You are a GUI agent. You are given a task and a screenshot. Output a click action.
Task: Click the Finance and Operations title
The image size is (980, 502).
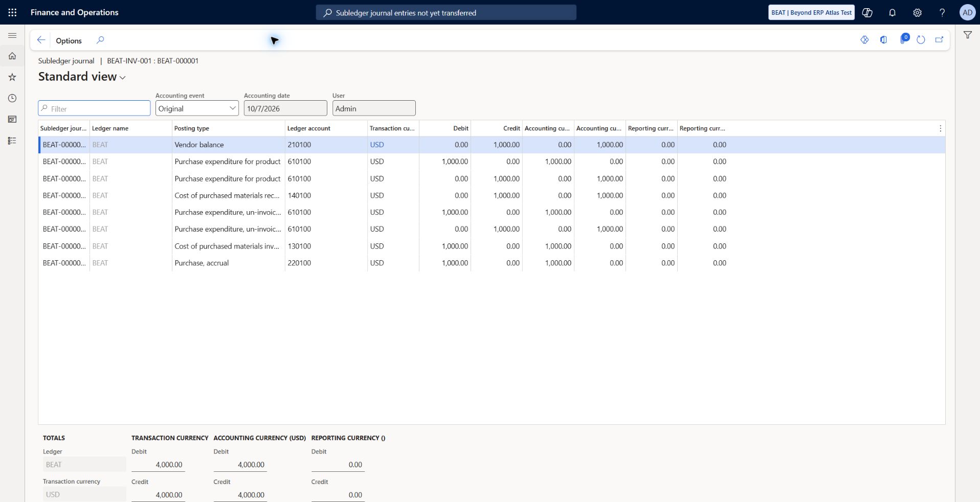pos(75,12)
